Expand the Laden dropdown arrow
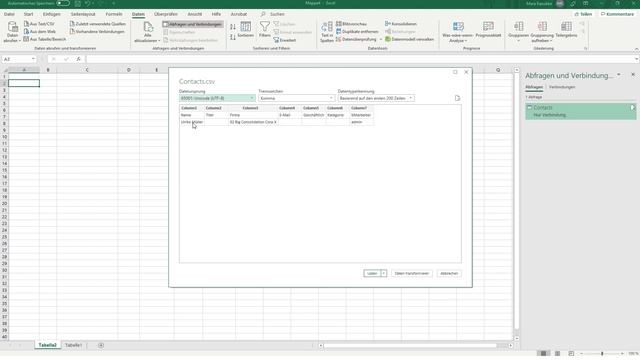 [x=384, y=273]
